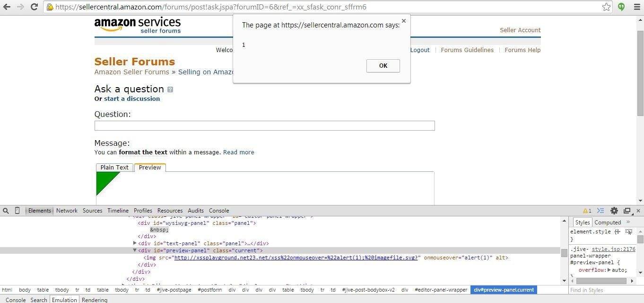Open DevTools settings gear

coord(614,211)
